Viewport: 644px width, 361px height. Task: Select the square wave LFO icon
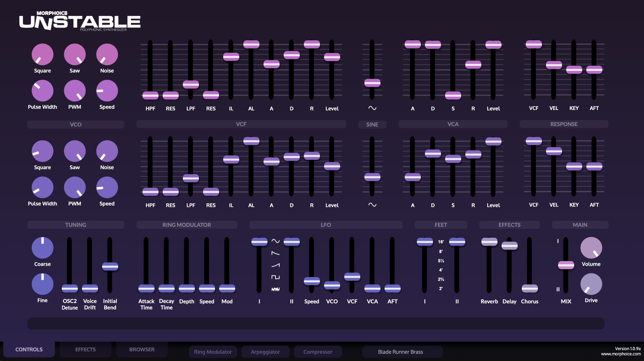[x=275, y=277]
